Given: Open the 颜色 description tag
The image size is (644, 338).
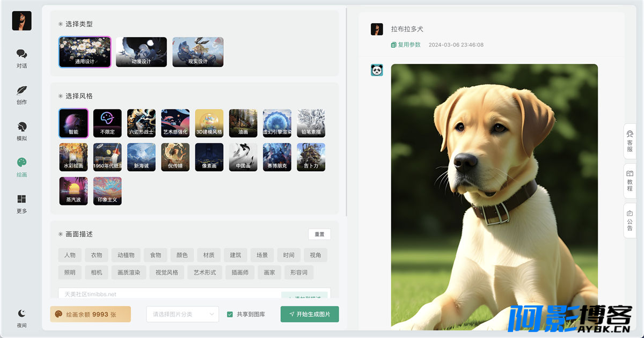Looking at the screenshot, I should pos(182,255).
